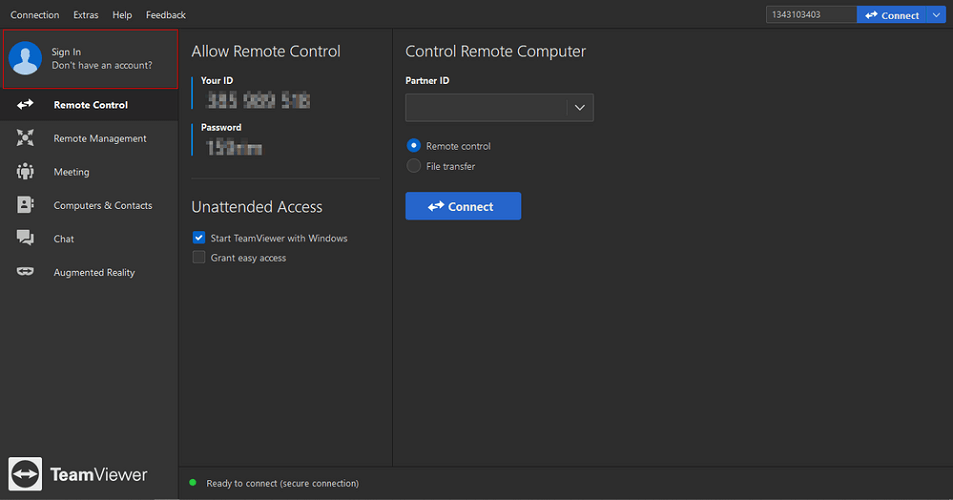Click the Sign In link
Image resolution: width=953 pixels, height=500 pixels.
coord(66,52)
